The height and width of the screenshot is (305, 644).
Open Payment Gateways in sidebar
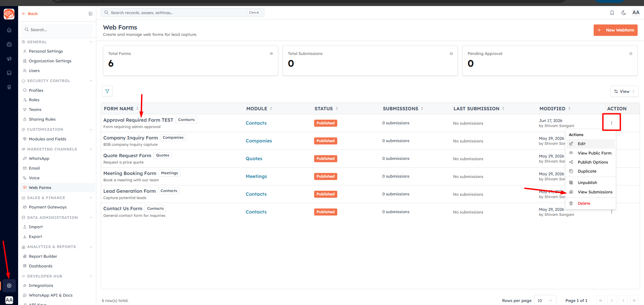48,207
